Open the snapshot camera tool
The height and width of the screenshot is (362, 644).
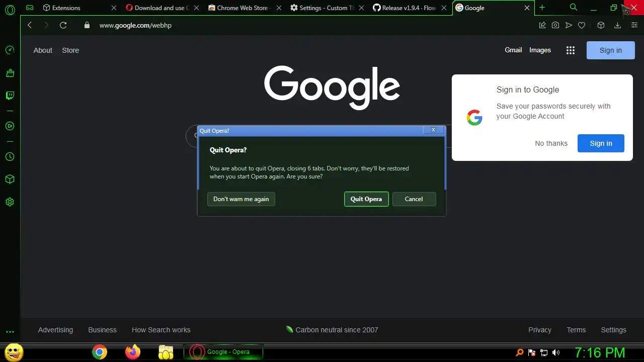point(555,25)
